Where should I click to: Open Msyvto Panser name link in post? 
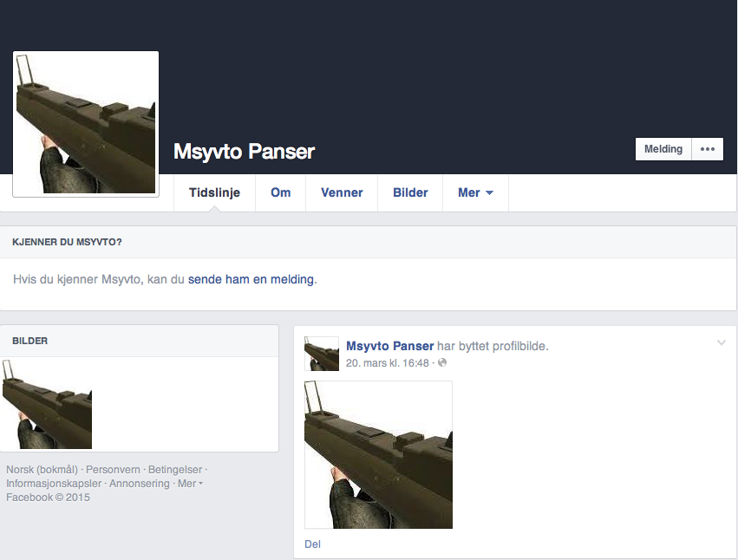pos(389,346)
